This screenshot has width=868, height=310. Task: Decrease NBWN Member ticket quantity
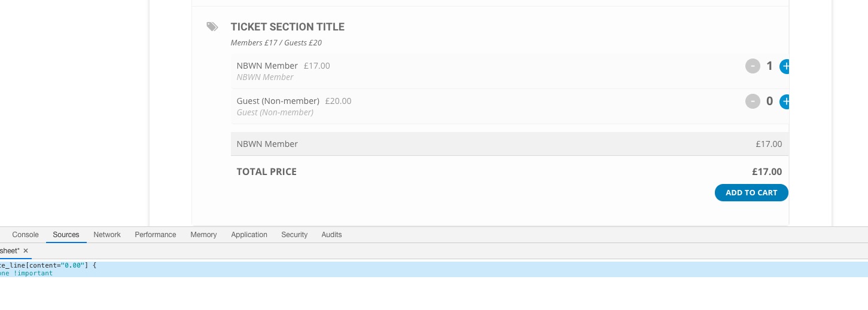[753, 66]
